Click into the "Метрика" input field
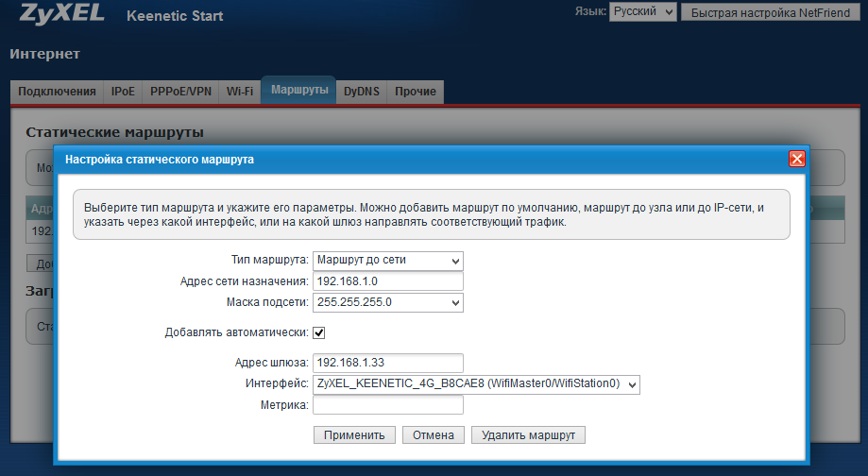 [x=387, y=405]
